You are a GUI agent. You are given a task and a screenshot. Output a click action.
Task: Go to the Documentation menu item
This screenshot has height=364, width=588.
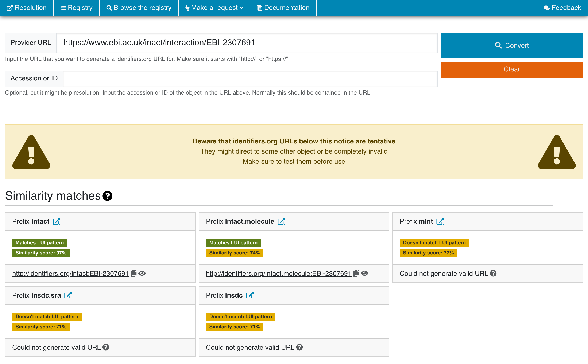[x=283, y=8]
